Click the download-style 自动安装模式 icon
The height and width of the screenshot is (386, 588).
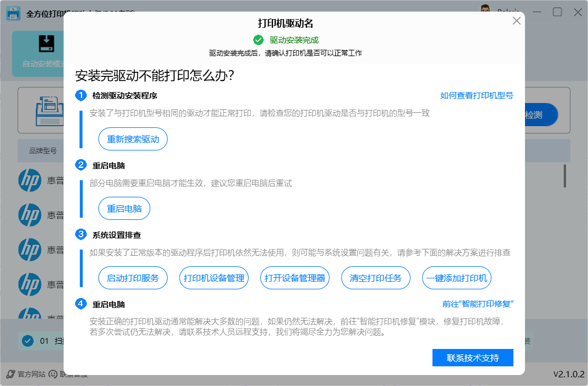click(x=47, y=45)
